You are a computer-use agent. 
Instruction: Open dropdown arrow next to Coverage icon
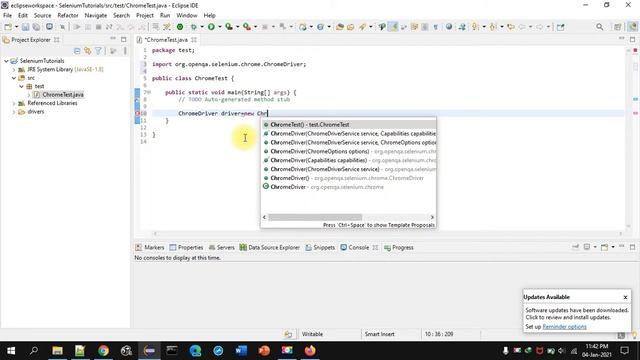(x=238, y=27)
